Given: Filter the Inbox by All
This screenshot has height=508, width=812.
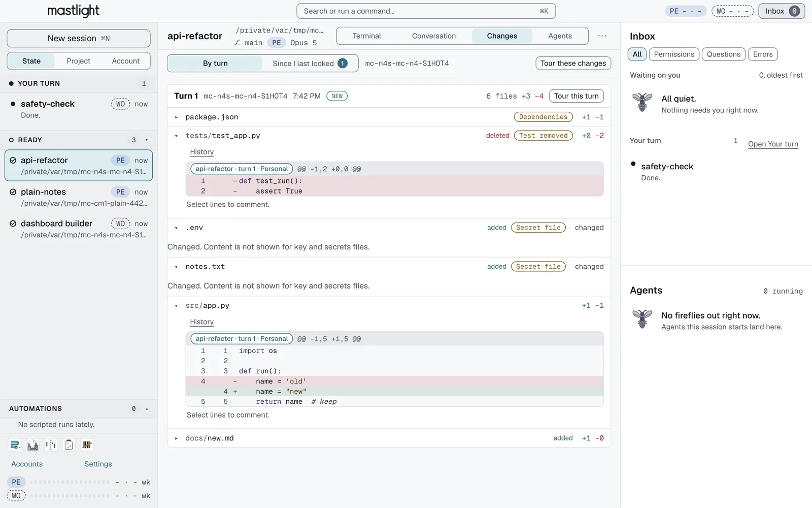Looking at the screenshot, I should (637, 54).
